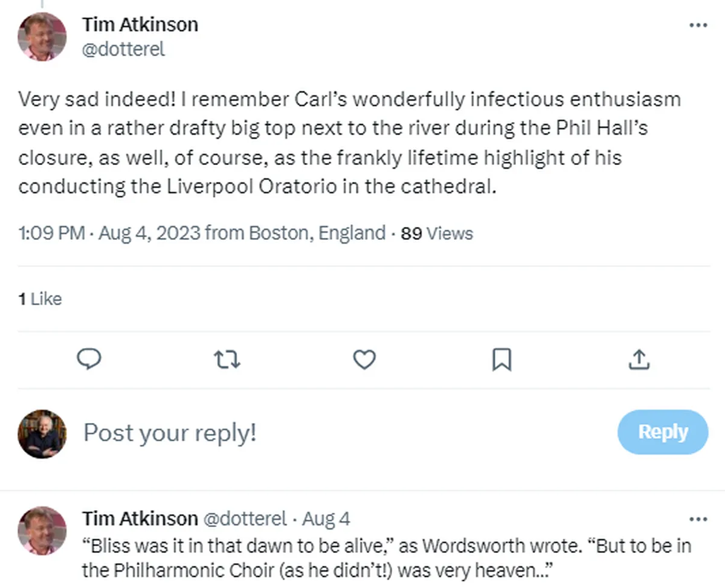Open more options on the Wordsworth reply tweet
Viewport: 725px width, 588px height.
[x=698, y=519]
